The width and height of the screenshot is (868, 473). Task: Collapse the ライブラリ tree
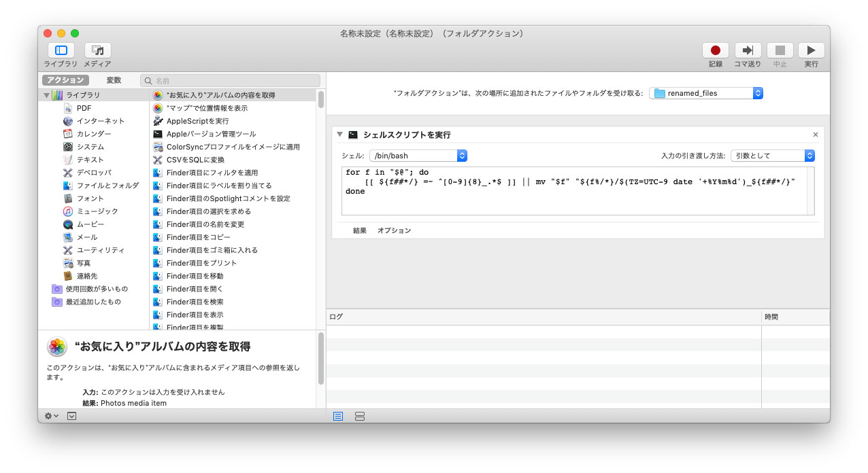46,95
